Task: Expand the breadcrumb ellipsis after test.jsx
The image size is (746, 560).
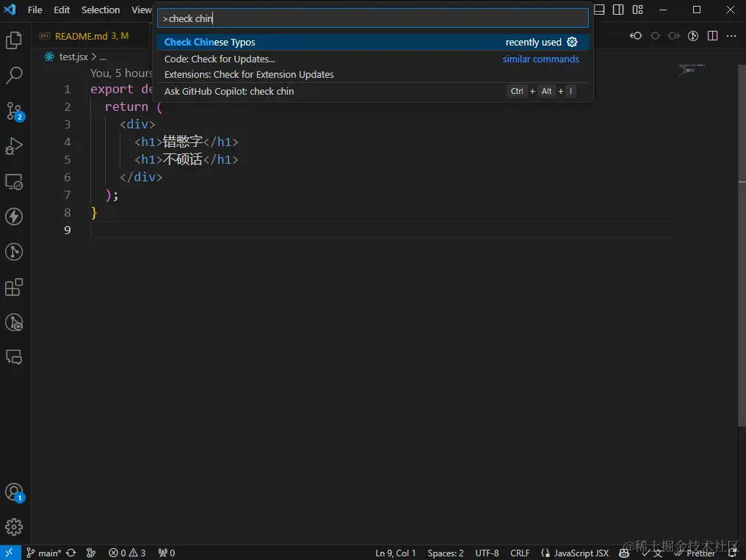Action: click(x=103, y=57)
